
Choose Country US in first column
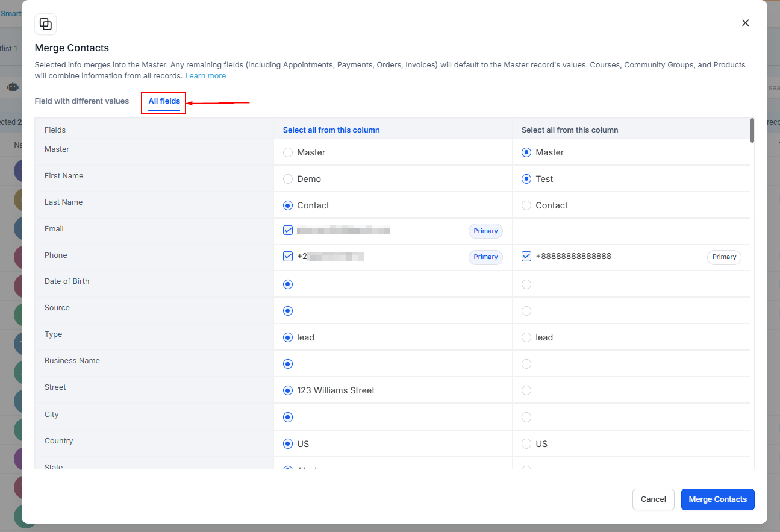(x=288, y=444)
